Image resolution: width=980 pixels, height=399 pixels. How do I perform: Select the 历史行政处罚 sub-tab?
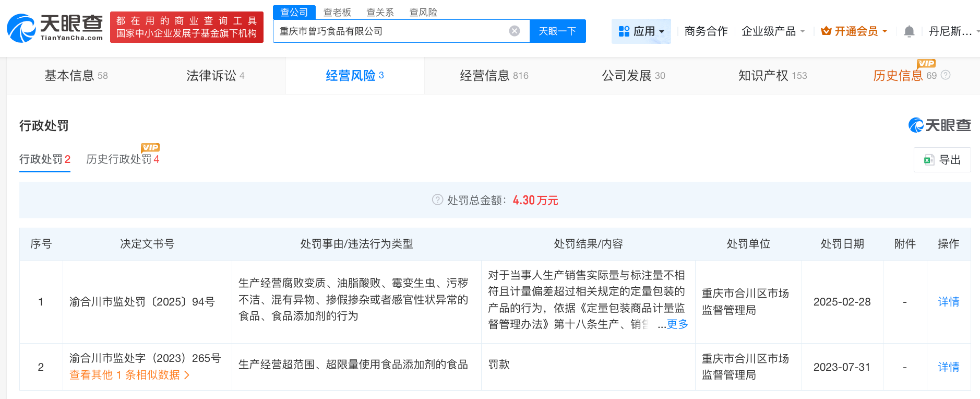click(123, 159)
